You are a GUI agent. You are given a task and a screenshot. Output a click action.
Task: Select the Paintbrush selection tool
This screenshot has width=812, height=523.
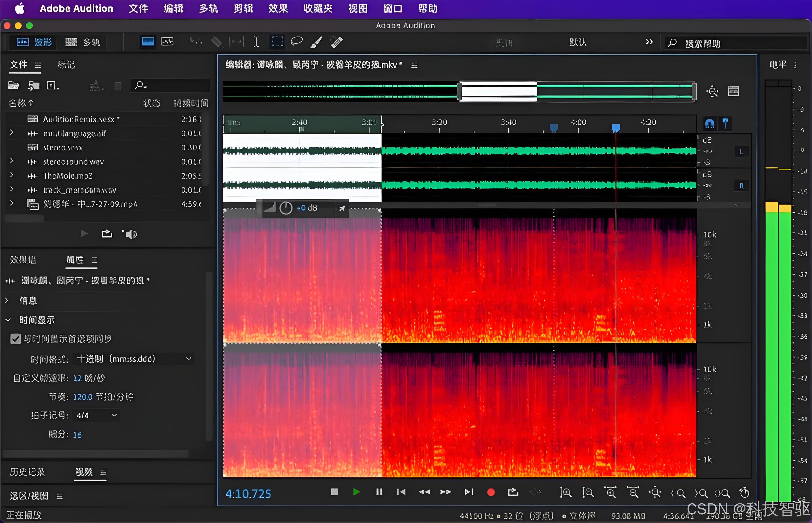point(316,42)
